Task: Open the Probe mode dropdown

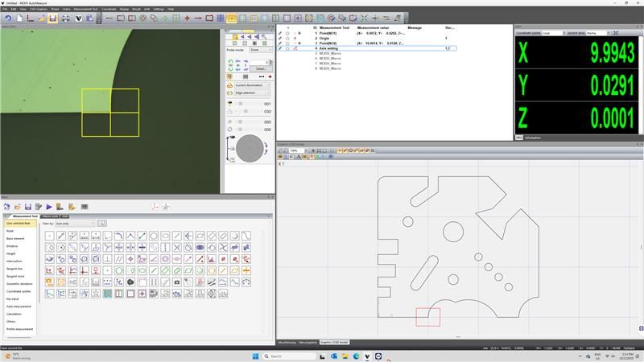Action: [261, 50]
